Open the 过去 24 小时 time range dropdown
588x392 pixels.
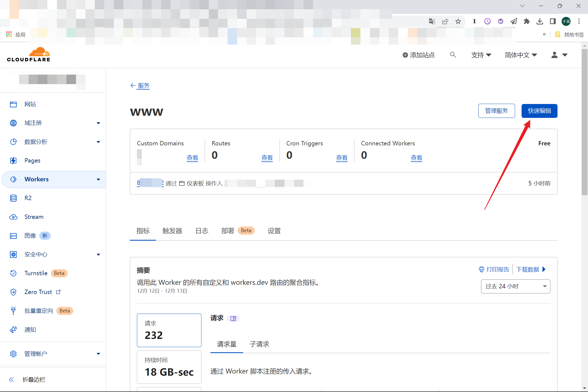[516, 286]
